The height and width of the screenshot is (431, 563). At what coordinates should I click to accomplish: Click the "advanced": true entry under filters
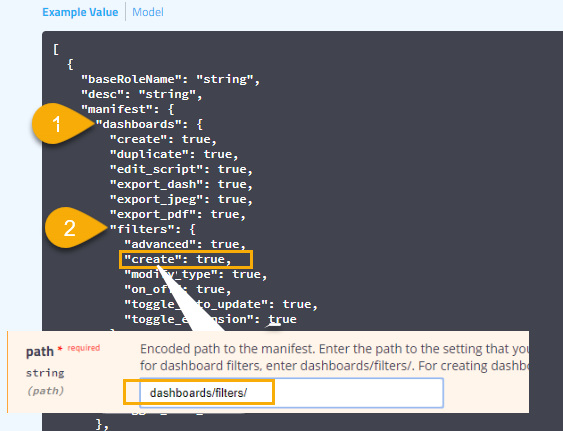coord(185,244)
